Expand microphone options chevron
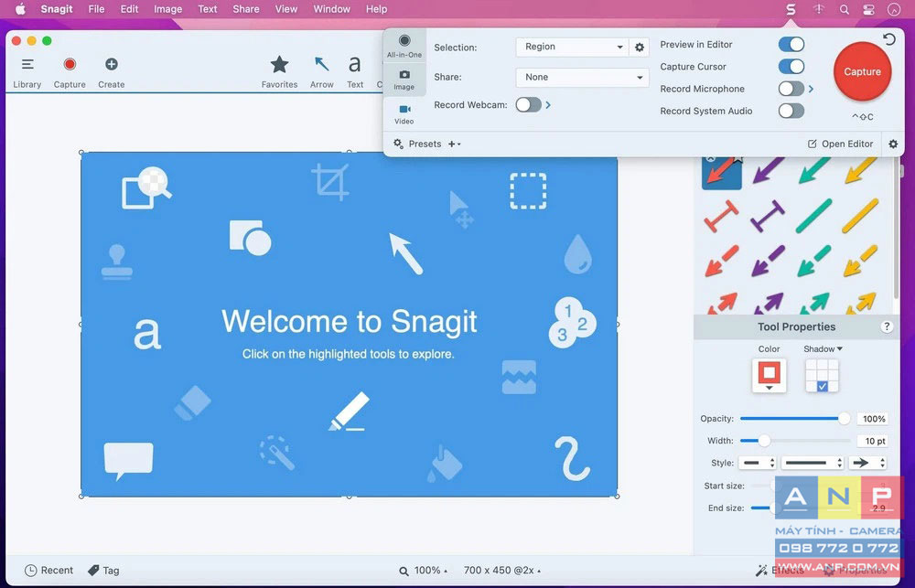This screenshot has width=915, height=588. [811, 89]
